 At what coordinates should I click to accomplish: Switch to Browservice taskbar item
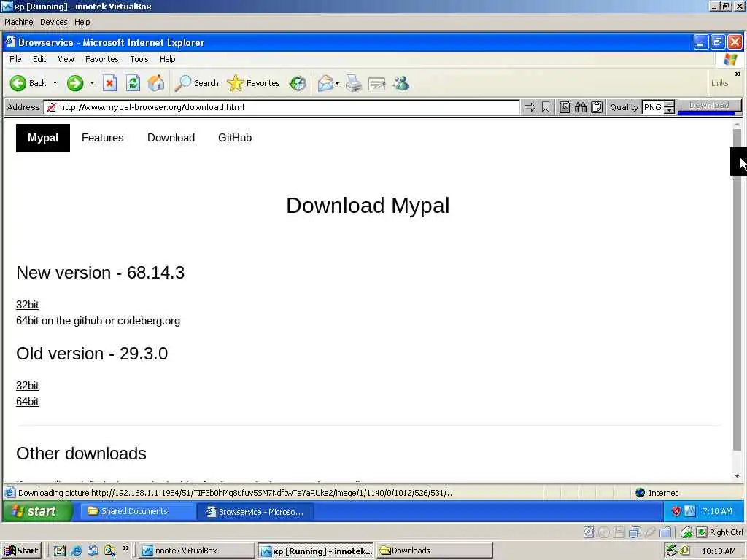click(x=255, y=512)
